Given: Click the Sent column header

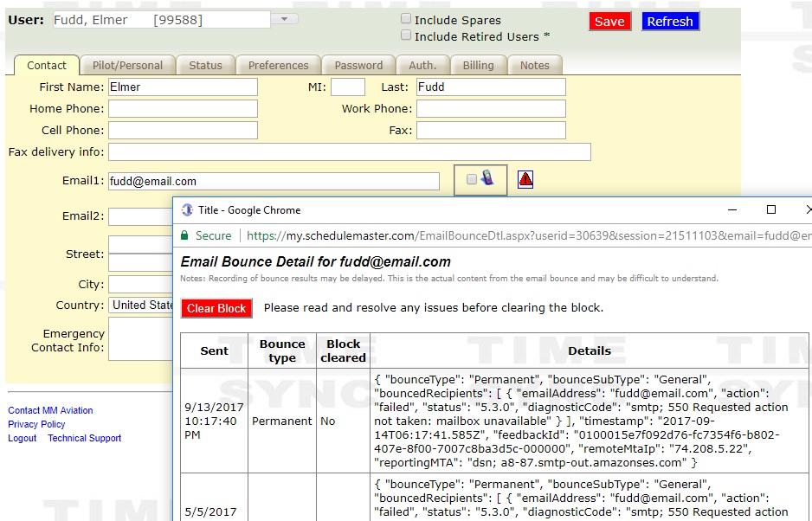Looking at the screenshot, I should pyautogui.click(x=215, y=351).
